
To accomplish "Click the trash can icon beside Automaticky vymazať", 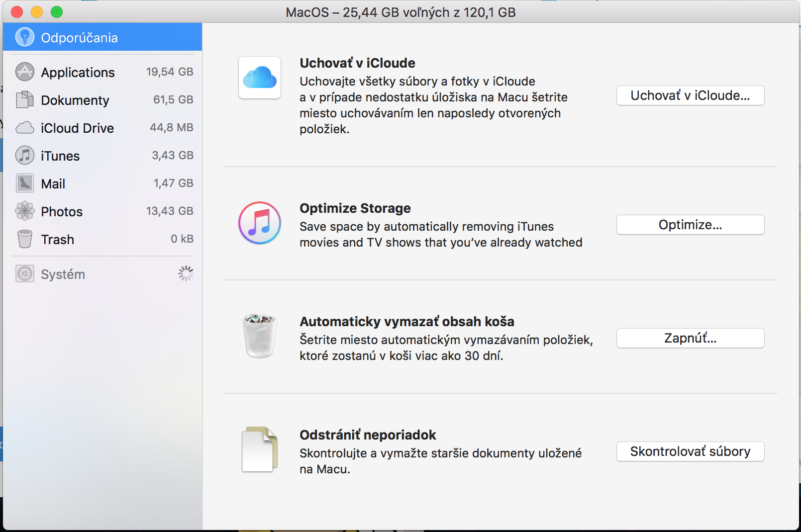I will click(x=260, y=336).
